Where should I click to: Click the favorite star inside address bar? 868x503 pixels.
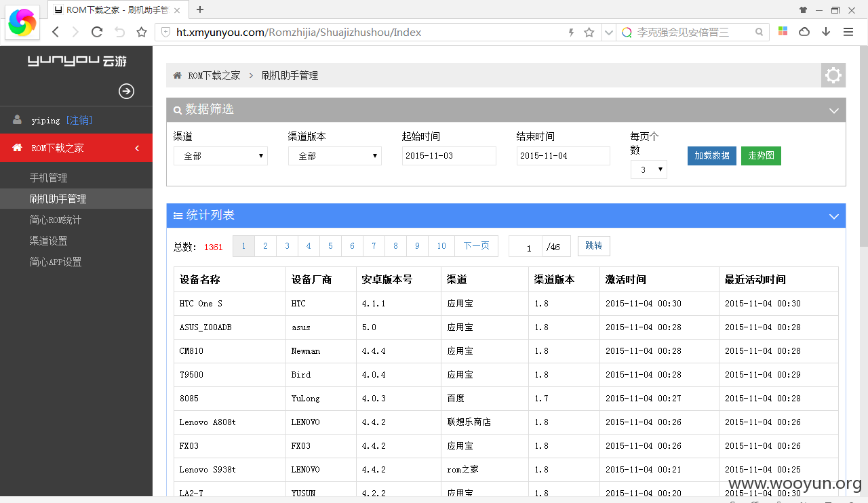point(589,33)
